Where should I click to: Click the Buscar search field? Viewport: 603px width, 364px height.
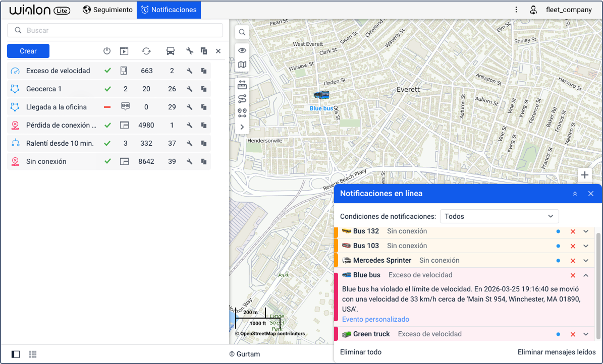point(115,30)
